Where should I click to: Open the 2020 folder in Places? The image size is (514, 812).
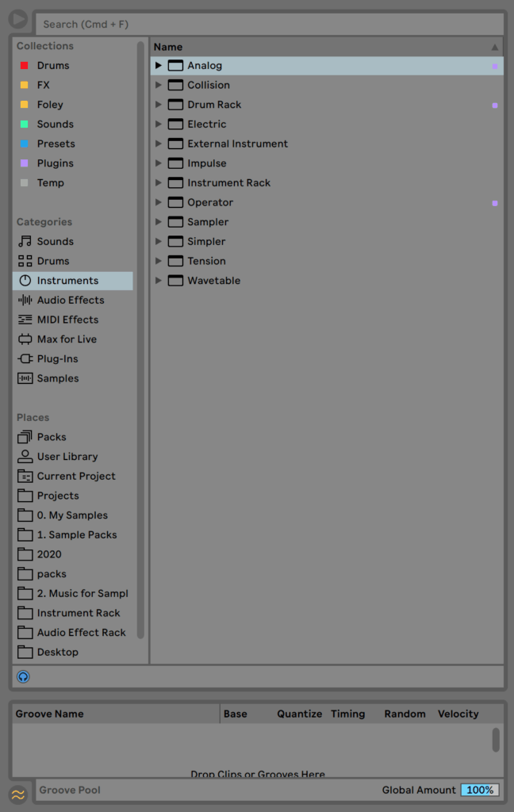point(49,554)
